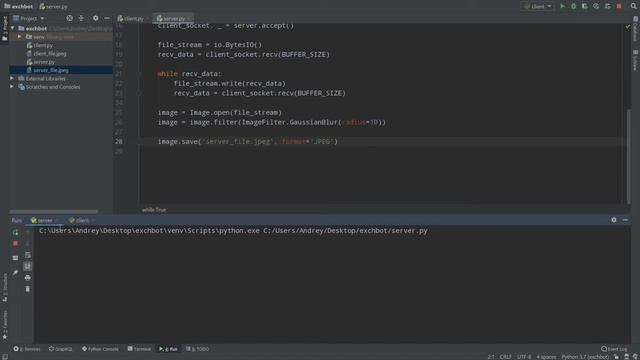Open the Run tool tab at bottom
Image resolution: width=640 pixels, height=360 pixels.
click(168, 349)
